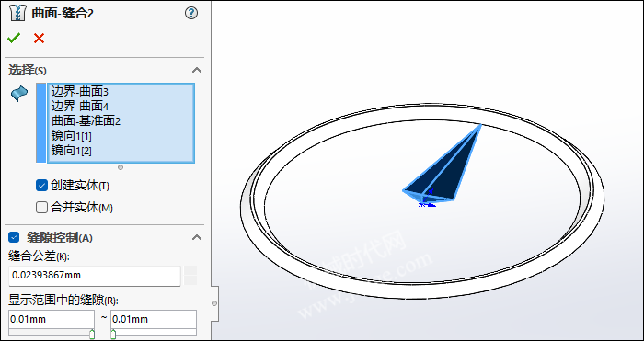Click the 缝合公差 tolerance value field
The image size is (644, 341).
pyautogui.click(x=95, y=276)
